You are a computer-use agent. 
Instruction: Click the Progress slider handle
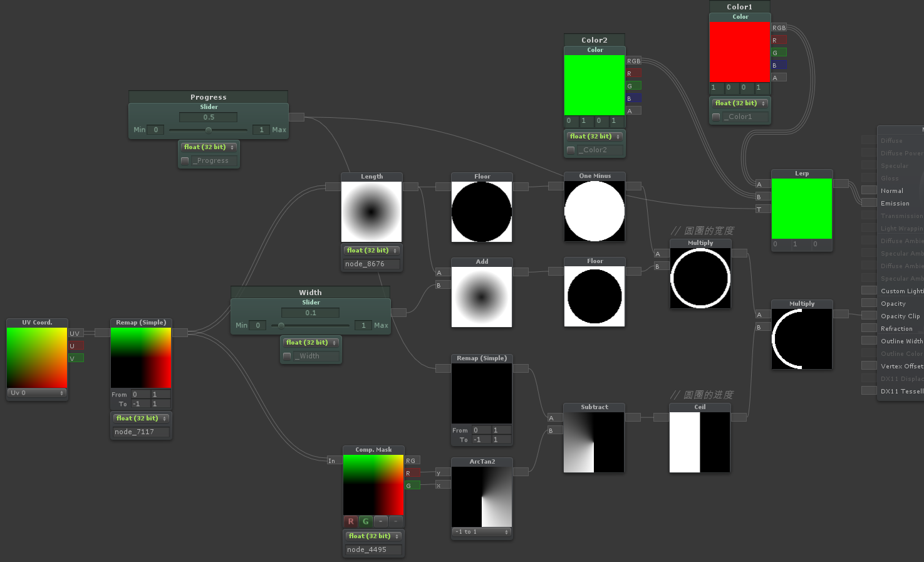click(209, 130)
